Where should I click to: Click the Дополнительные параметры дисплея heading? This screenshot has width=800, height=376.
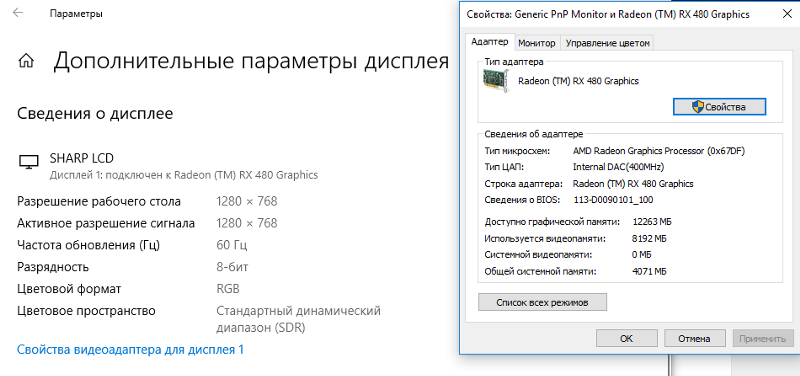pyautogui.click(x=251, y=61)
